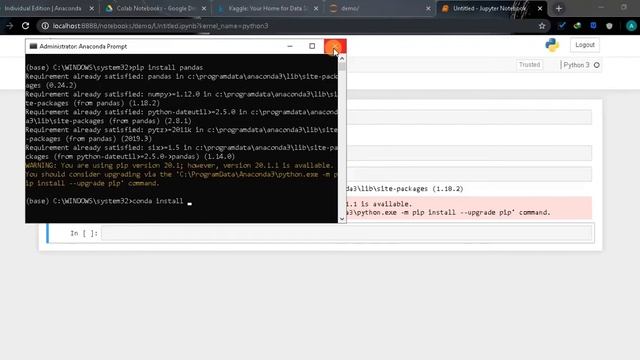Open the blue square extension icon
The height and width of the screenshot is (360, 640).
593,26
